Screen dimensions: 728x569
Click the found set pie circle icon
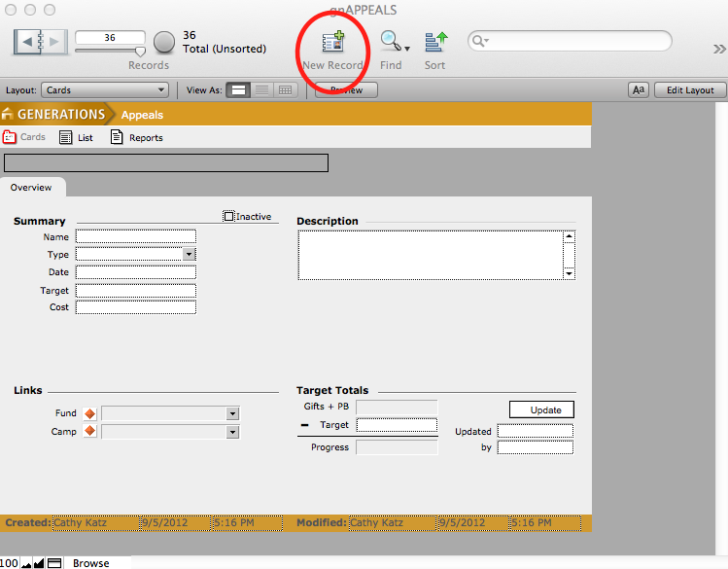click(165, 42)
